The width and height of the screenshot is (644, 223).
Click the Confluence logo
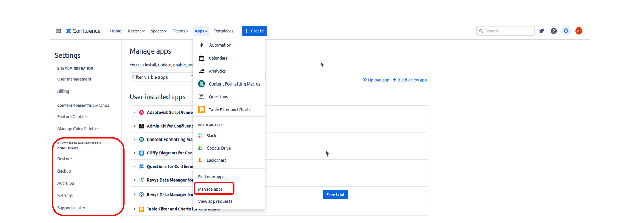(83, 31)
